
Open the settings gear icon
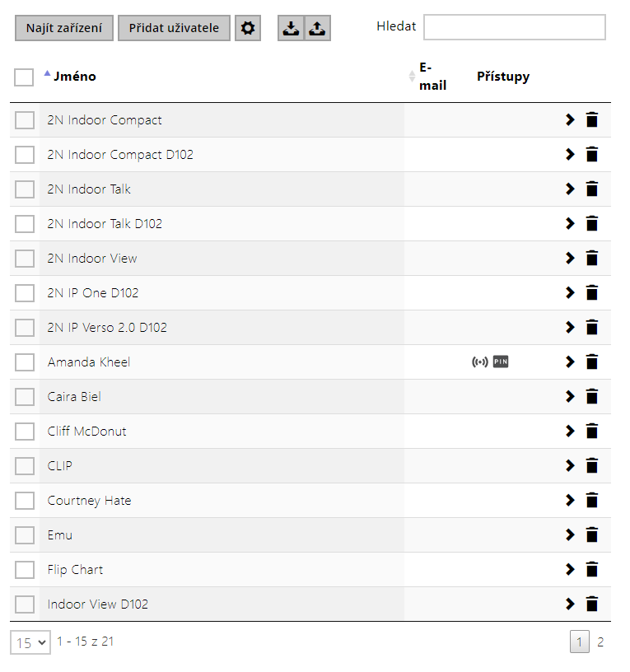click(x=247, y=28)
